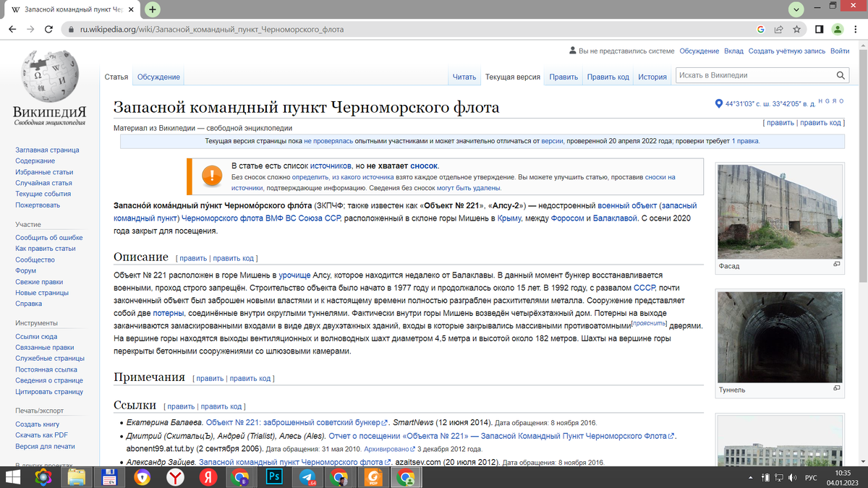The image size is (868, 488).
Task: Click the Свежие правки sidebar link
Action: [39, 282]
